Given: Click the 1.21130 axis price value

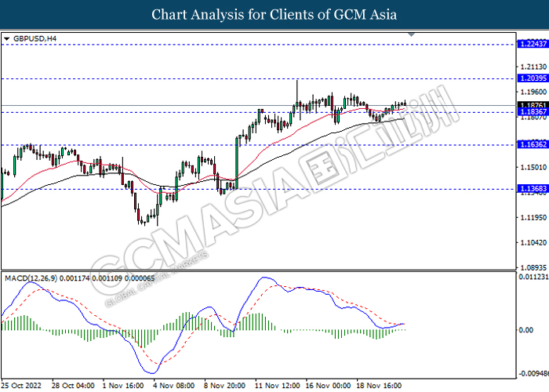Looking at the screenshot, I should pyautogui.click(x=533, y=67).
